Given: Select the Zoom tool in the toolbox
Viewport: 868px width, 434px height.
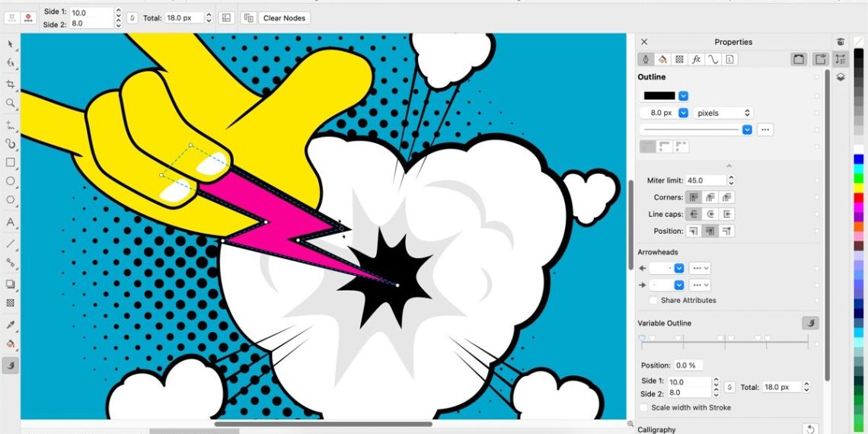Looking at the screenshot, I should pos(11,103).
